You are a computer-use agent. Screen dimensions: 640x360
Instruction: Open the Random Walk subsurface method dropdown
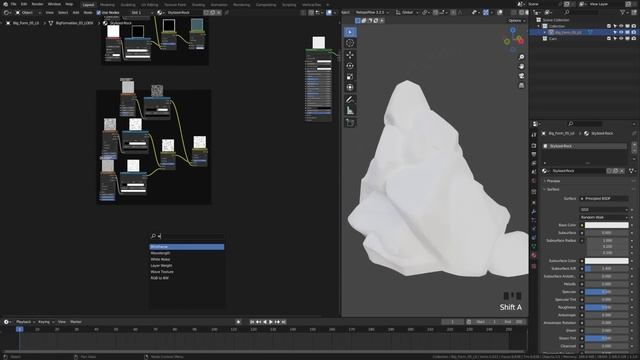click(x=603, y=218)
